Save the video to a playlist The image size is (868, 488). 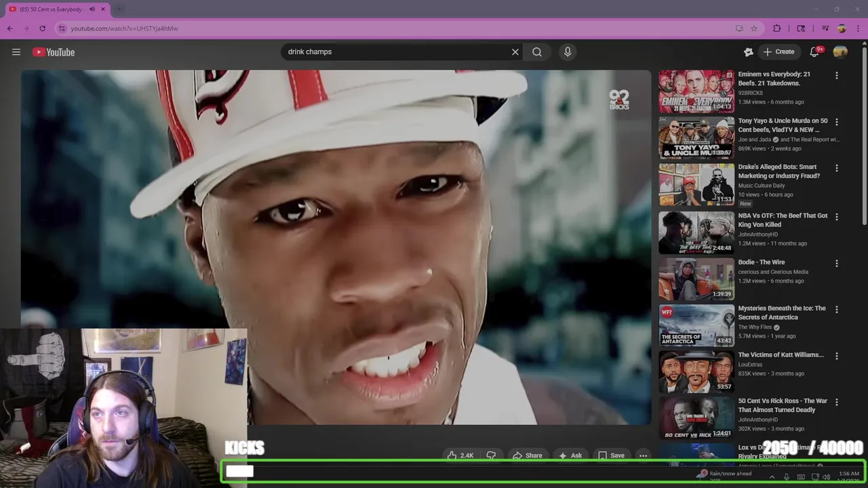(x=610, y=455)
